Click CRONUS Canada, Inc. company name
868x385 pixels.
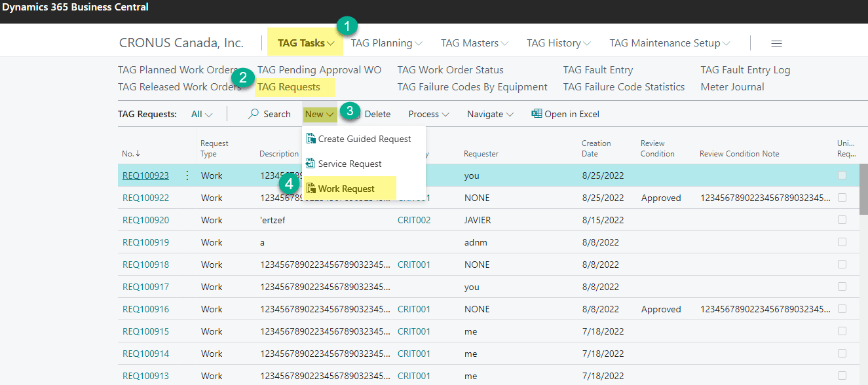pos(181,43)
